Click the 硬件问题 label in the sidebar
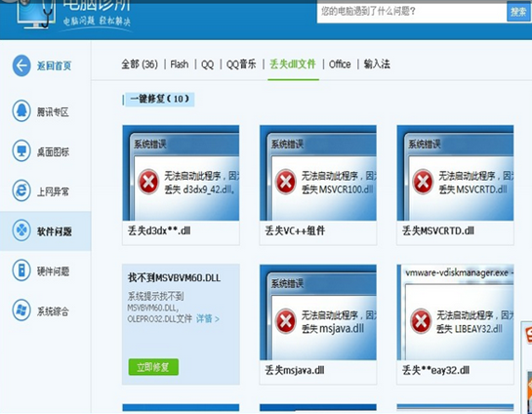The image size is (532, 414). pos(53,271)
